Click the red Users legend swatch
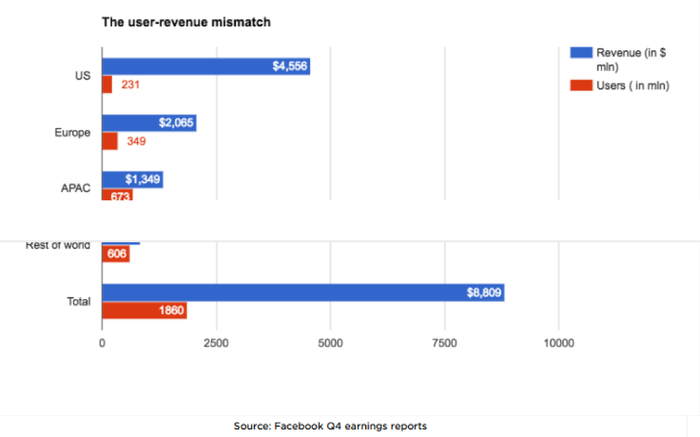Viewport: 700px width, 437px height. pos(581,85)
